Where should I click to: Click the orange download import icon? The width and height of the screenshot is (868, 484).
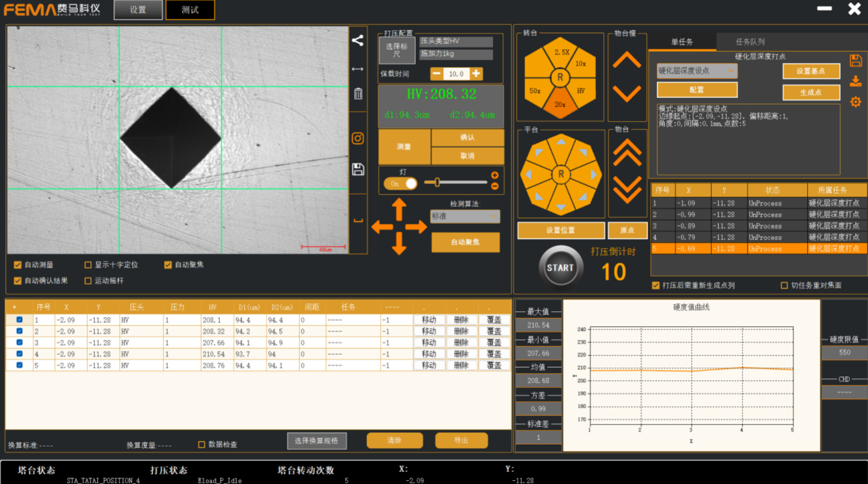tap(856, 81)
